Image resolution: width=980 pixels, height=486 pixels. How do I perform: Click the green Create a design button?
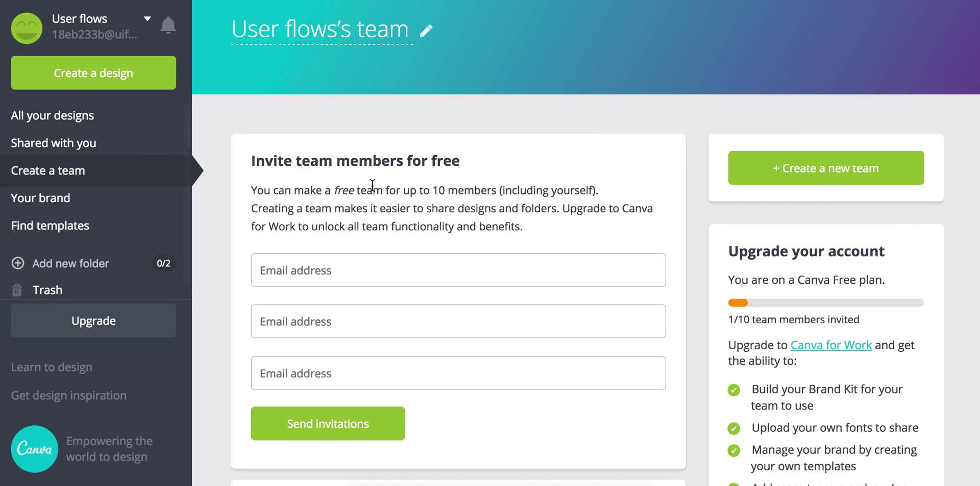[93, 73]
